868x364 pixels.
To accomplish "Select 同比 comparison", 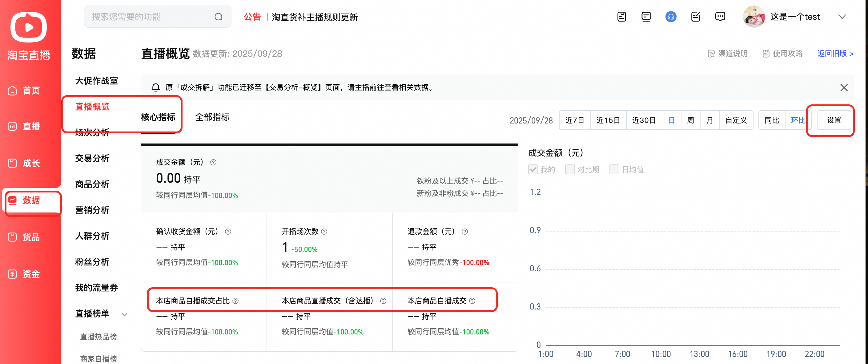I will [772, 120].
